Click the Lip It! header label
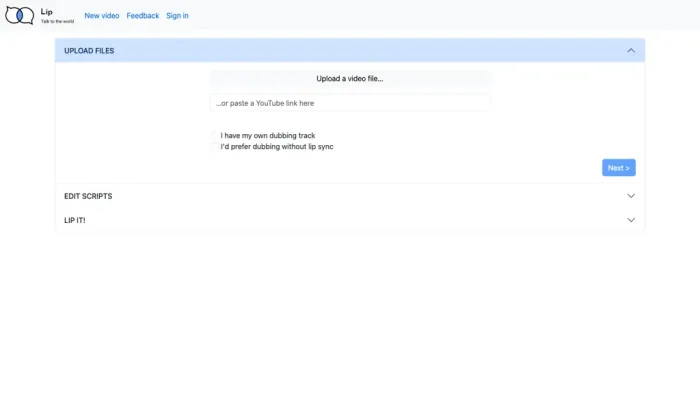Screen dimensions: 700x394 75,220
